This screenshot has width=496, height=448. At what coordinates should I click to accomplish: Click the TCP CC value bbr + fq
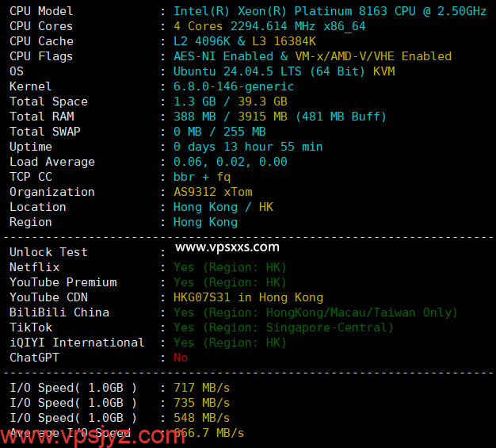click(x=202, y=177)
